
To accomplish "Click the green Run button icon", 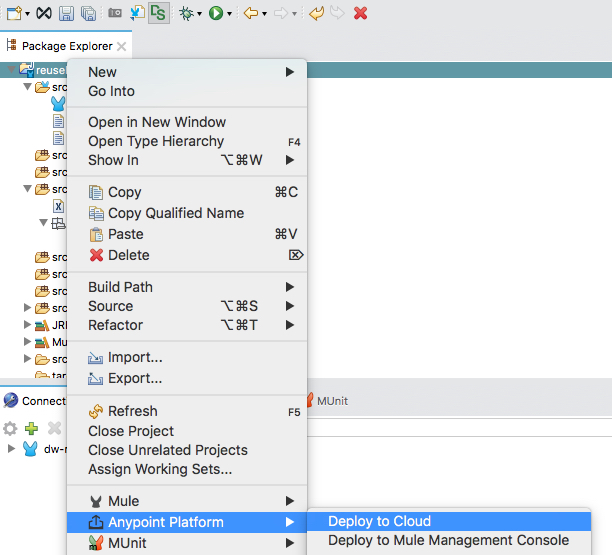I will pyautogui.click(x=215, y=13).
